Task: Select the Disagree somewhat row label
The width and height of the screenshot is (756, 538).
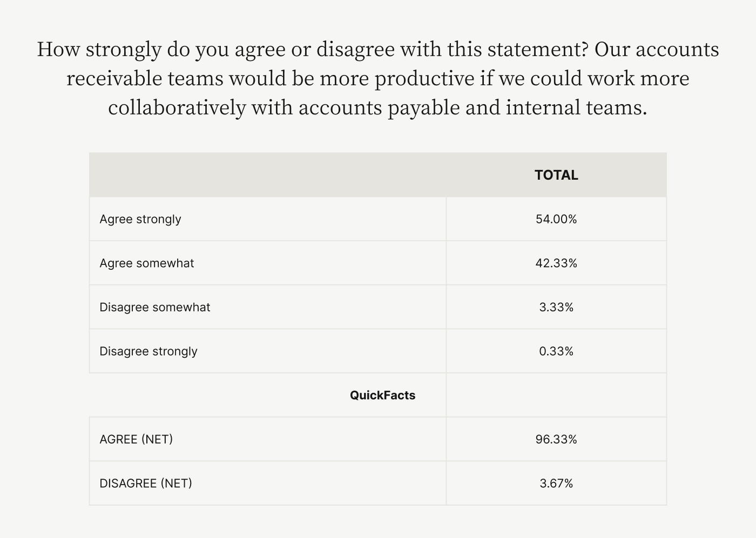Action: tap(155, 307)
